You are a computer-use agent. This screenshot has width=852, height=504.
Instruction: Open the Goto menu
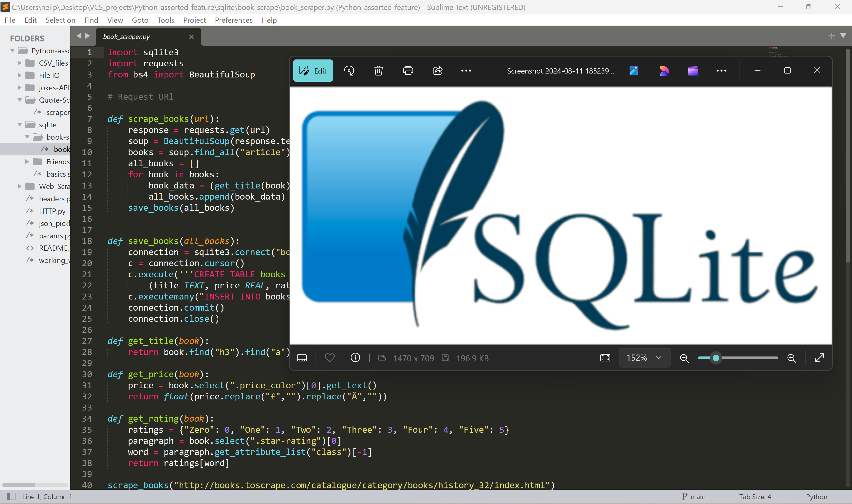point(140,20)
